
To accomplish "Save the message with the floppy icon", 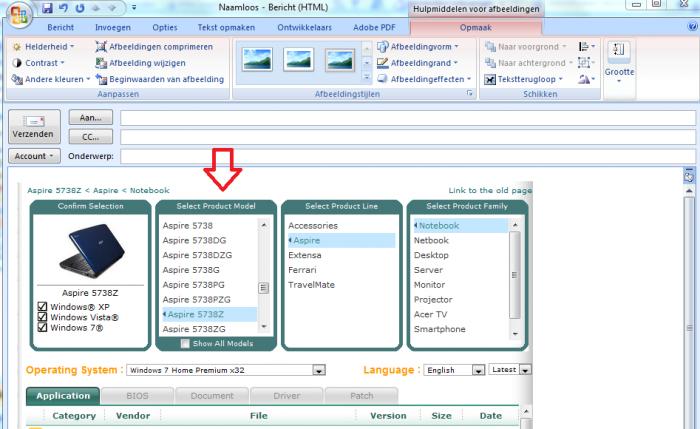I will [x=47, y=8].
